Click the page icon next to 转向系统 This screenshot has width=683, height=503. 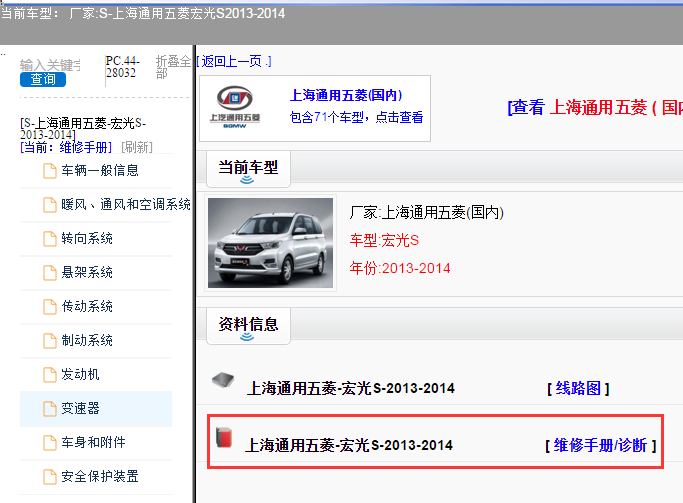[x=50, y=238]
